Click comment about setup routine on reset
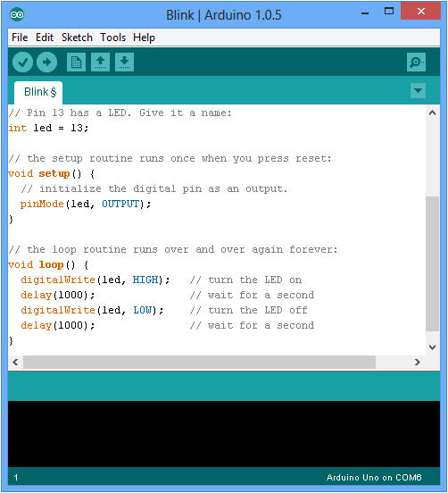 170,158
